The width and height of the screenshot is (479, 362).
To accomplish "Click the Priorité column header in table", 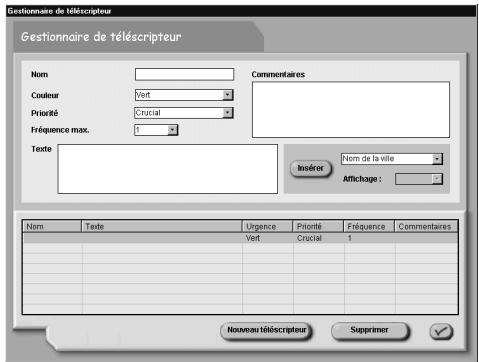I will pyautogui.click(x=318, y=227).
